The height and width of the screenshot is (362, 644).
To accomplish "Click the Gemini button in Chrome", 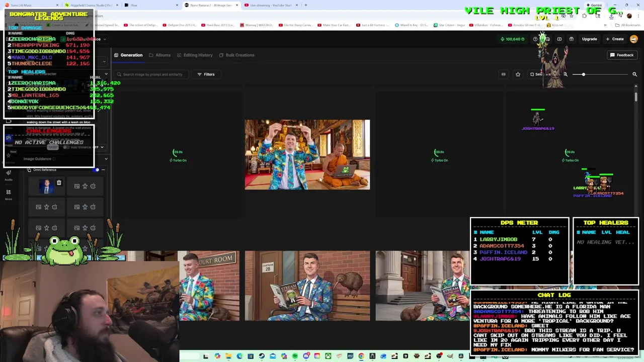I will 593,5.
